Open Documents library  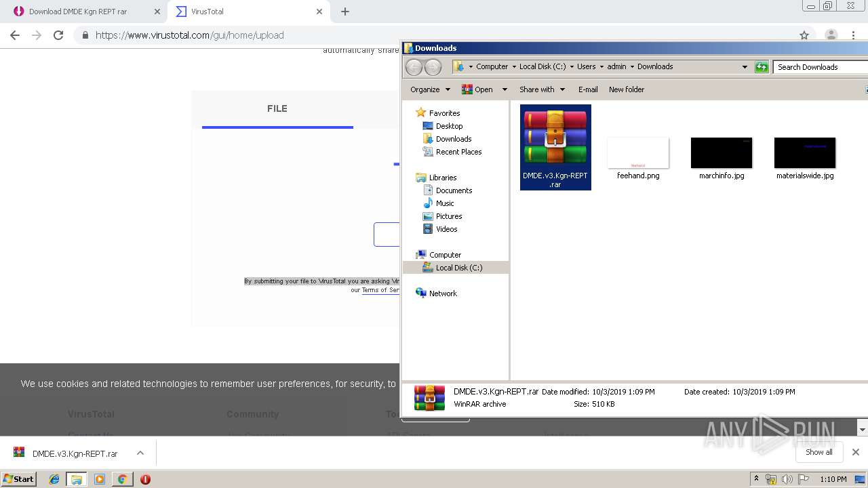coord(454,190)
